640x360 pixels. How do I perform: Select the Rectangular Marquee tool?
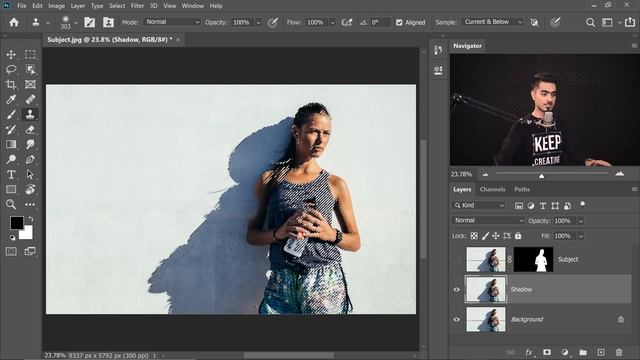pos(30,55)
